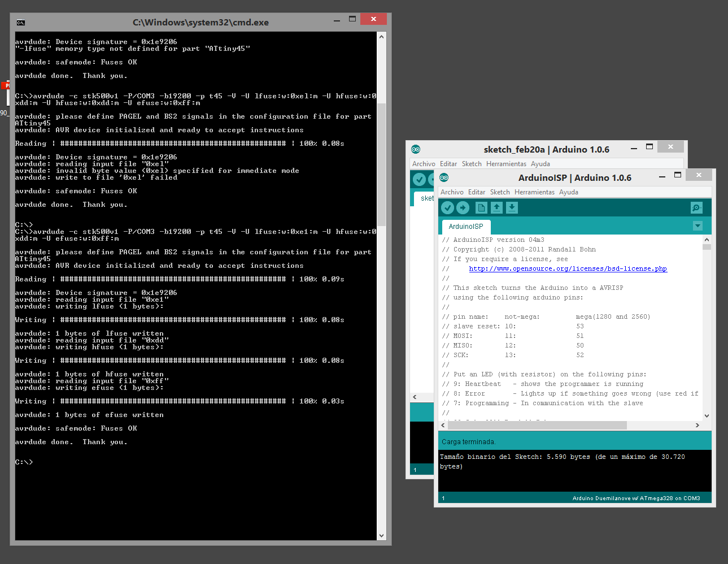Click final 'C:\>' command prompt
Viewport: 728px width, 564px height.
[24, 462]
